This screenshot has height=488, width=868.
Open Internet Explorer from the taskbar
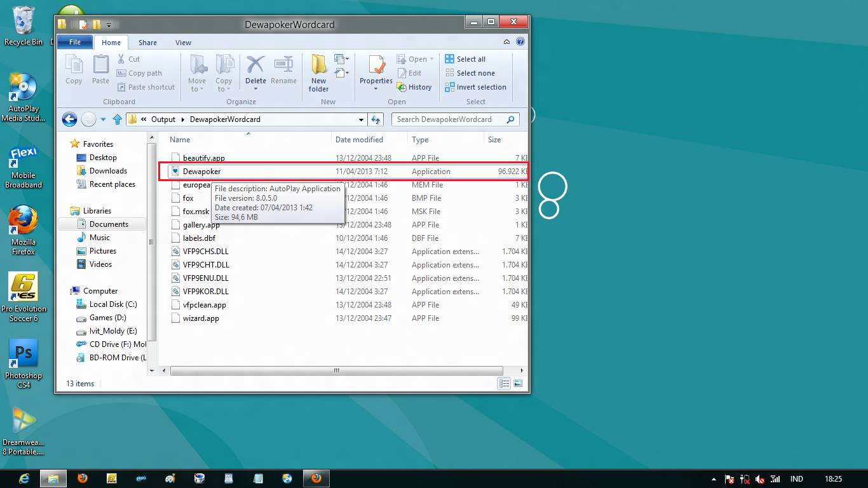[x=24, y=478]
